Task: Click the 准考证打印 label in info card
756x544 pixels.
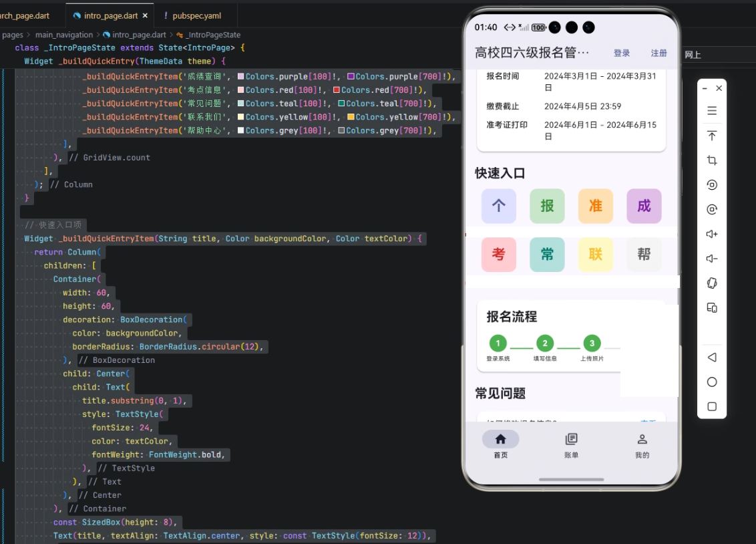Action: [x=507, y=125]
